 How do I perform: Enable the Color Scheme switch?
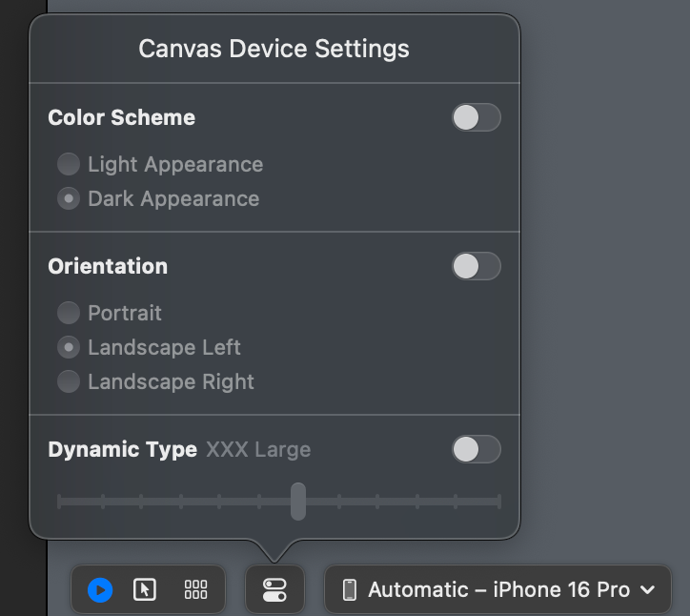(476, 117)
